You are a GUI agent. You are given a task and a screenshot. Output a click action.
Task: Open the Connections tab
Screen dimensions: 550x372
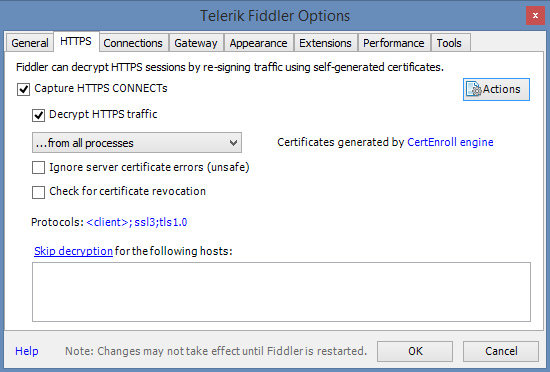pos(133,43)
